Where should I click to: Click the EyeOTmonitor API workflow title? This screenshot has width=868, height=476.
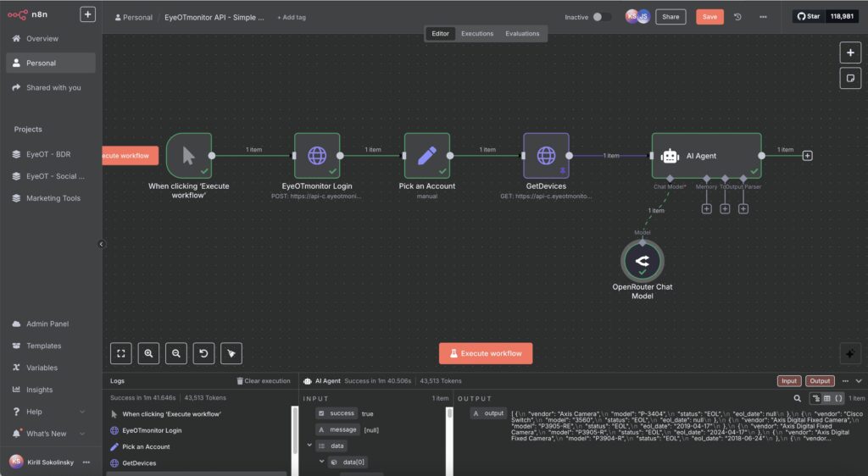pos(214,17)
